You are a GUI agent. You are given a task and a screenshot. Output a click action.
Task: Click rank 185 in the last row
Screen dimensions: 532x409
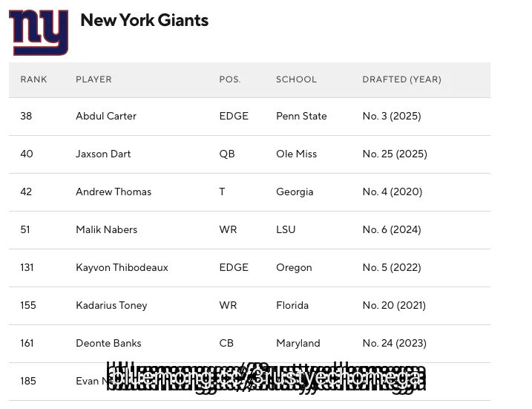pyautogui.click(x=27, y=382)
